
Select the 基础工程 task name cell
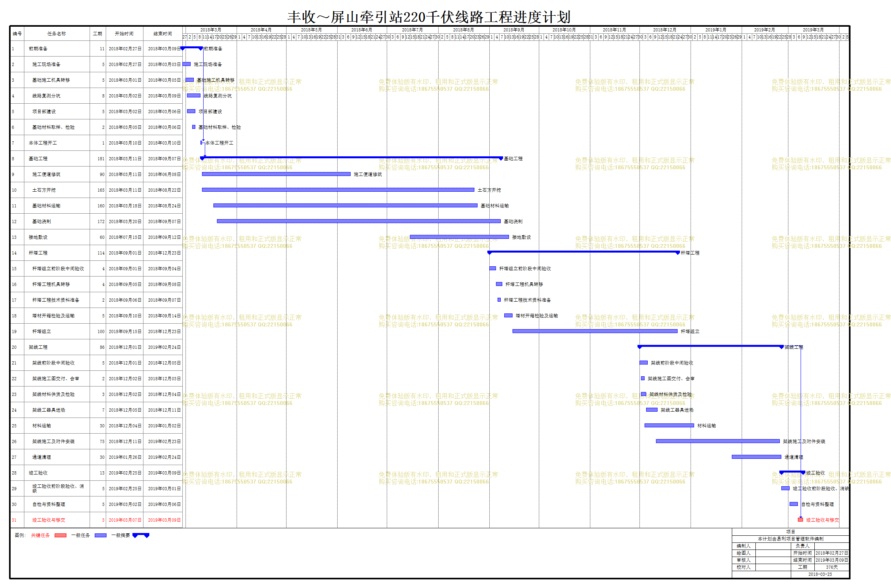click(x=57, y=159)
